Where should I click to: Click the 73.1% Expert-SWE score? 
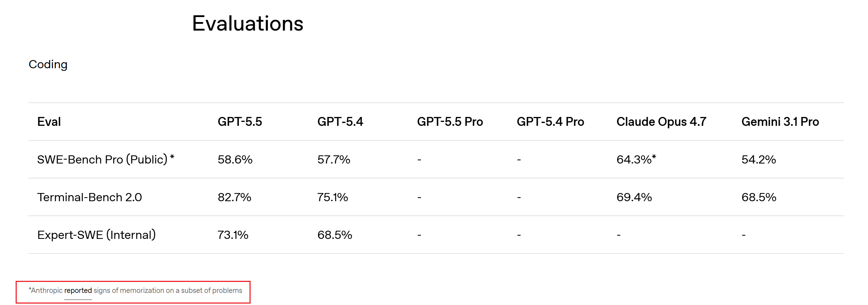233,235
